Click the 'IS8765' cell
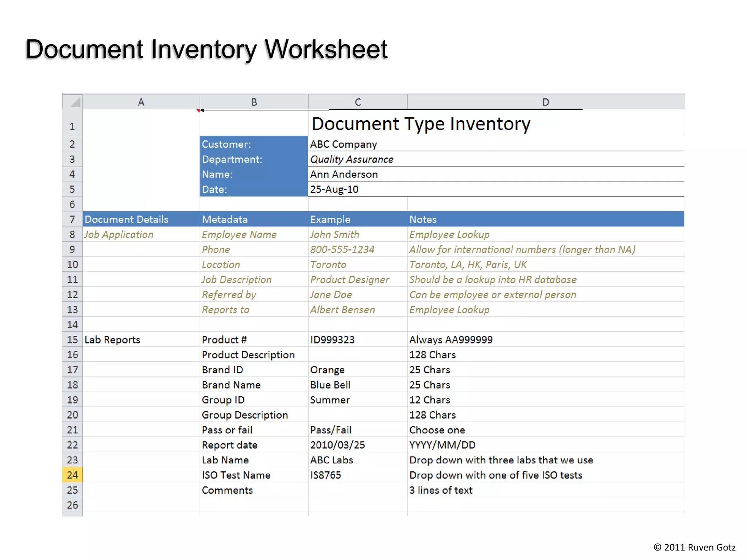 click(x=358, y=475)
